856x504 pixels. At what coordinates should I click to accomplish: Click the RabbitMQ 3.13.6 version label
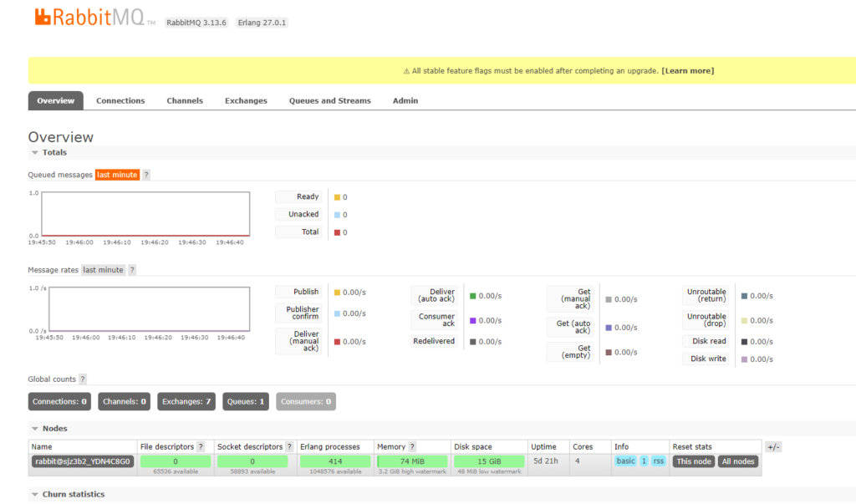pyautogui.click(x=196, y=23)
